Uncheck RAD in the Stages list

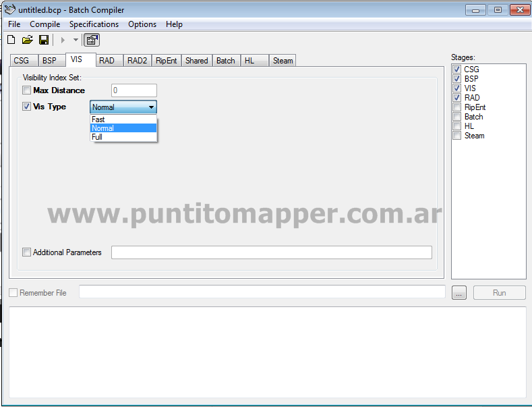456,98
